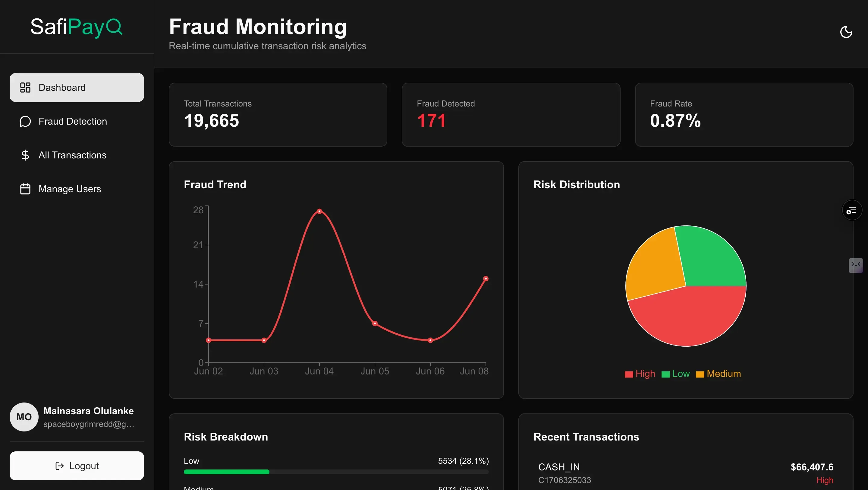Log out using the Logout button
Viewport: 868px width, 490px height.
(77, 466)
